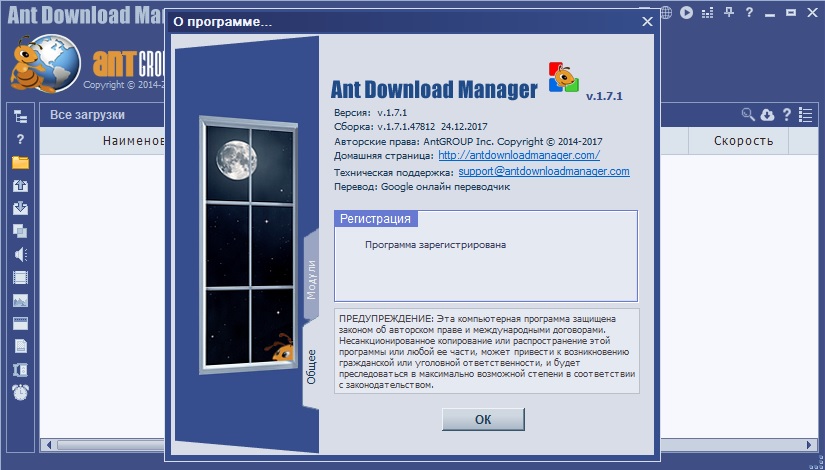This screenshot has width=825, height=470.
Task: Select the overlapping squares icon in sidebar
Action: (21, 231)
